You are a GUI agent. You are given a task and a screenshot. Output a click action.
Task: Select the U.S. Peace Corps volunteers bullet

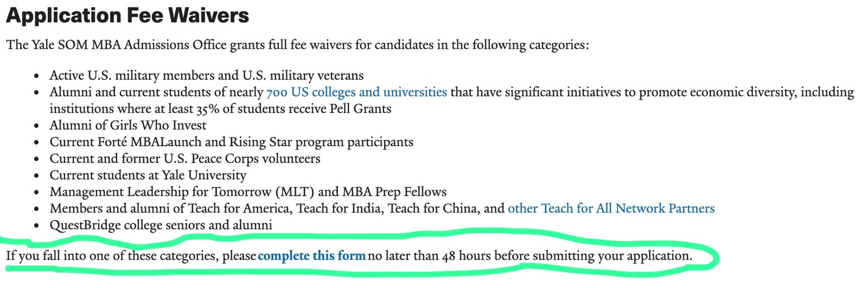tap(185, 159)
